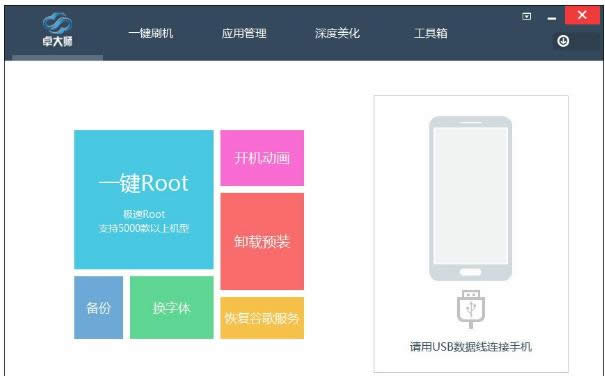Close the 卓大师 window
The height and width of the screenshot is (376, 605).
tap(582, 15)
